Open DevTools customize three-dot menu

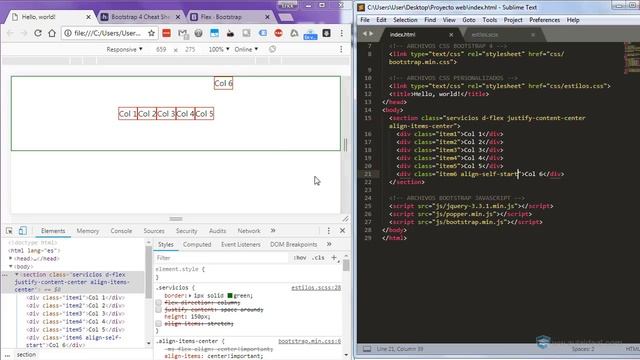pos(329,231)
